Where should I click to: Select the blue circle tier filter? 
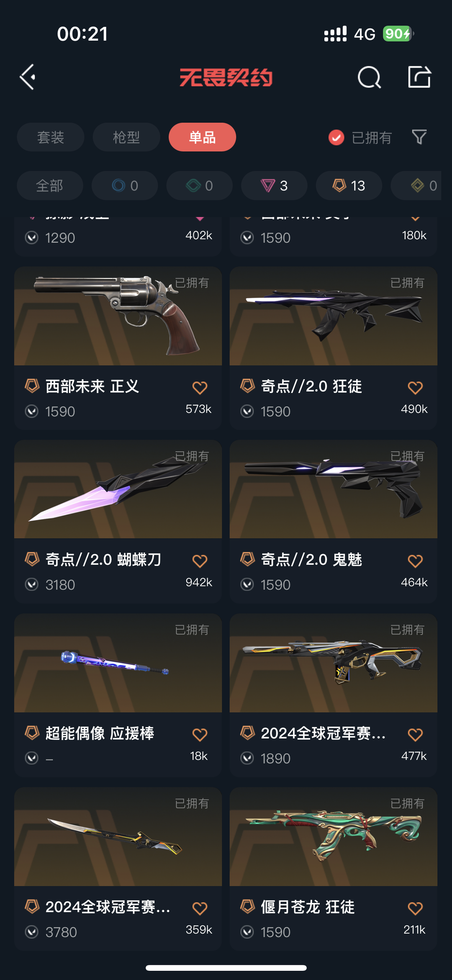(x=125, y=185)
